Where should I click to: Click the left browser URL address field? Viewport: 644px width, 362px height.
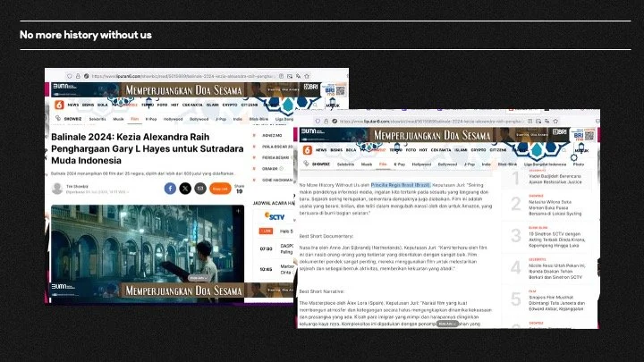point(182,76)
